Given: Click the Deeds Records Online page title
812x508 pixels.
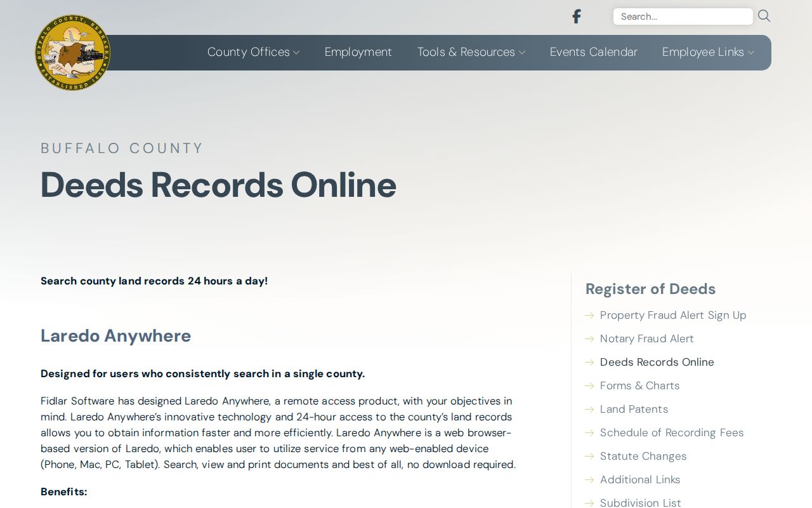Looking at the screenshot, I should (218, 185).
